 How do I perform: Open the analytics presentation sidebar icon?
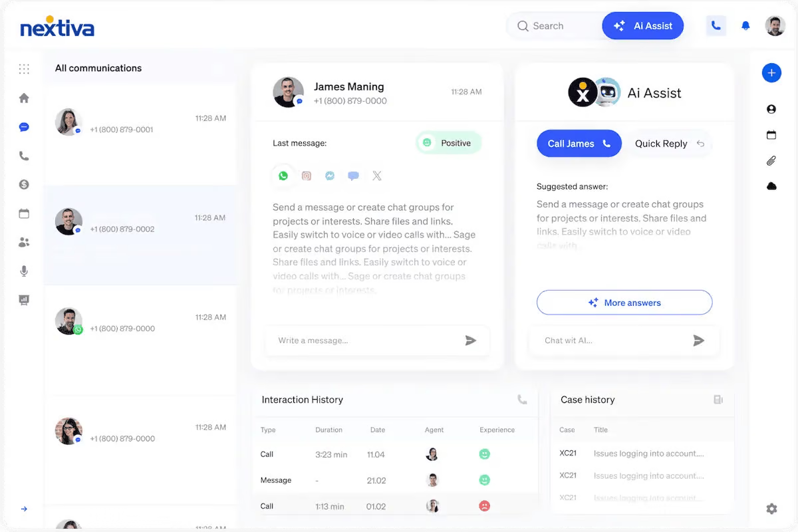point(24,300)
